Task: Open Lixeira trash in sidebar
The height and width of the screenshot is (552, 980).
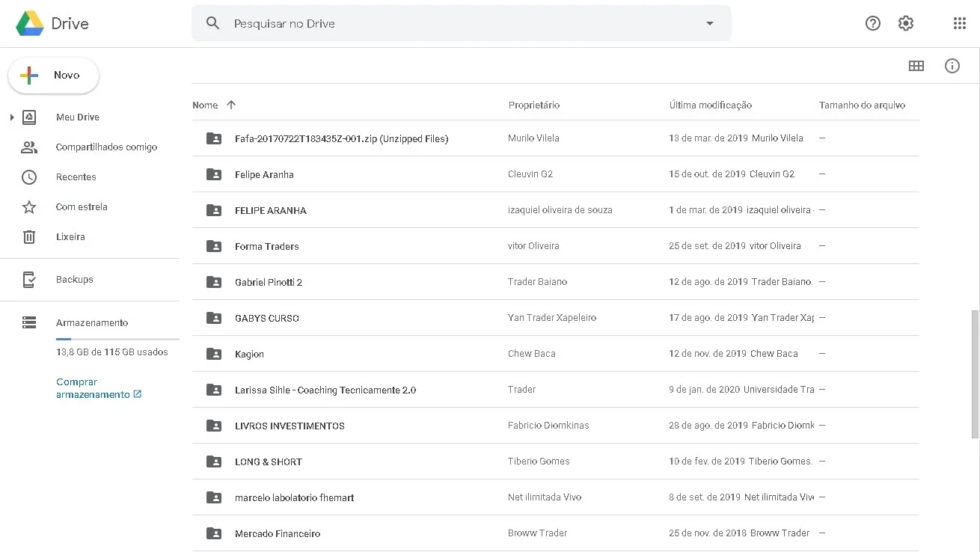Action: pyautogui.click(x=70, y=236)
